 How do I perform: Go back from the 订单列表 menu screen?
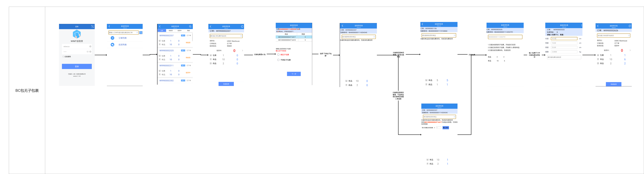coord(109,26)
